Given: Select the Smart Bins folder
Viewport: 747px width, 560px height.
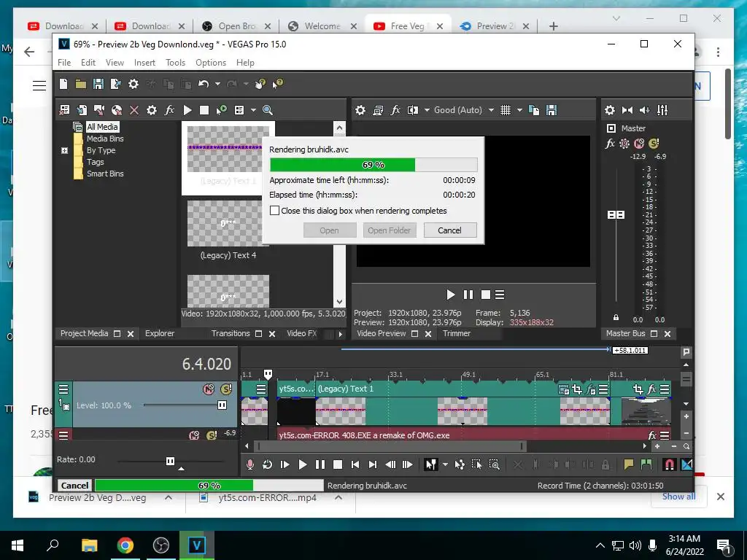Looking at the screenshot, I should (105, 174).
